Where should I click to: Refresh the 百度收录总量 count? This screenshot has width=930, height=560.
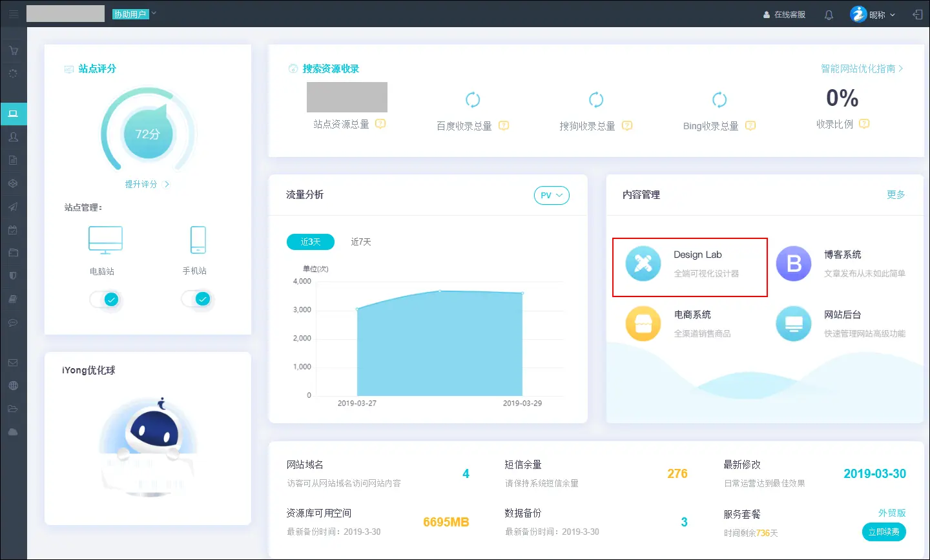pyautogui.click(x=473, y=100)
